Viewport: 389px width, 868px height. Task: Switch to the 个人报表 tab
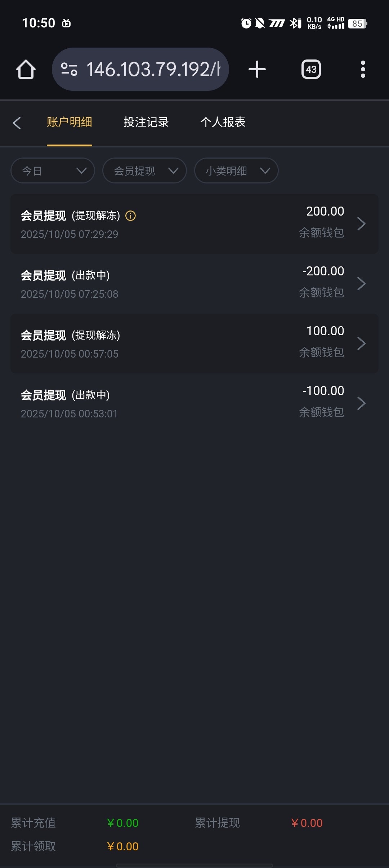[223, 122]
